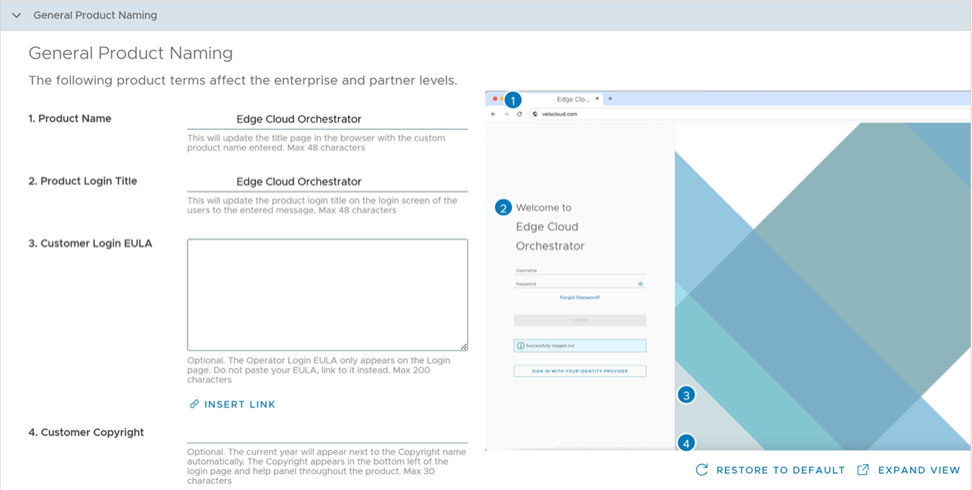The image size is (972, 490).
Task: Click callout marker number 4 in preview
Action: (686, 442)
